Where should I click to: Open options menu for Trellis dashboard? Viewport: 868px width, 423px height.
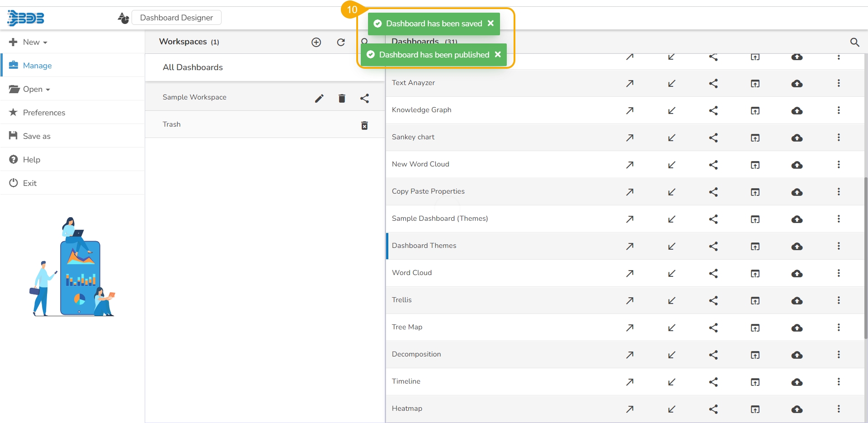[x=839, y=300]
